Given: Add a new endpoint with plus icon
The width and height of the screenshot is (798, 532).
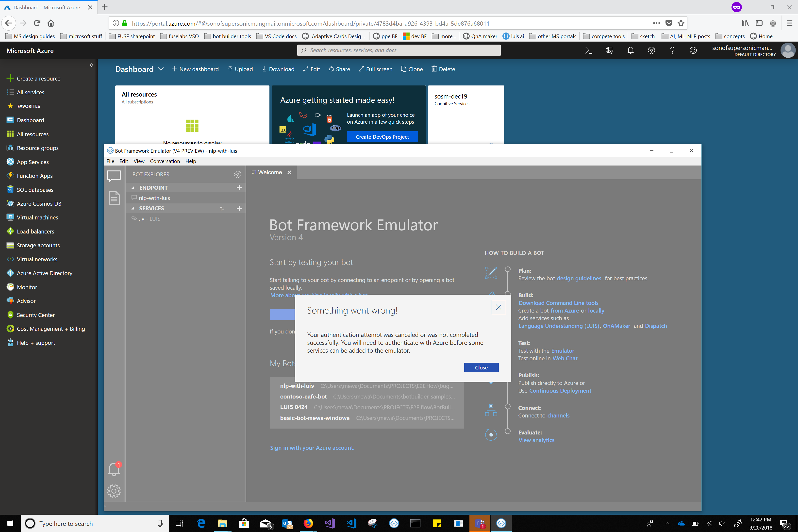Looking at the screenshot, I should (239, 188).
